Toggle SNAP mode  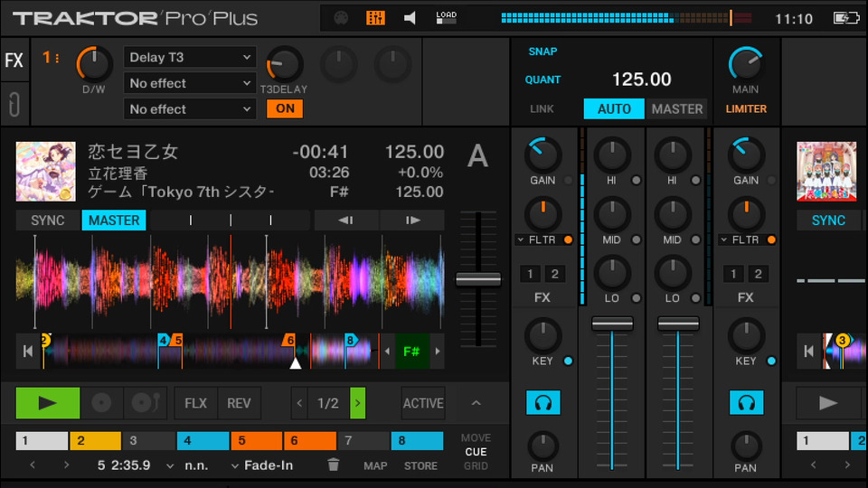tap(542, 52)
